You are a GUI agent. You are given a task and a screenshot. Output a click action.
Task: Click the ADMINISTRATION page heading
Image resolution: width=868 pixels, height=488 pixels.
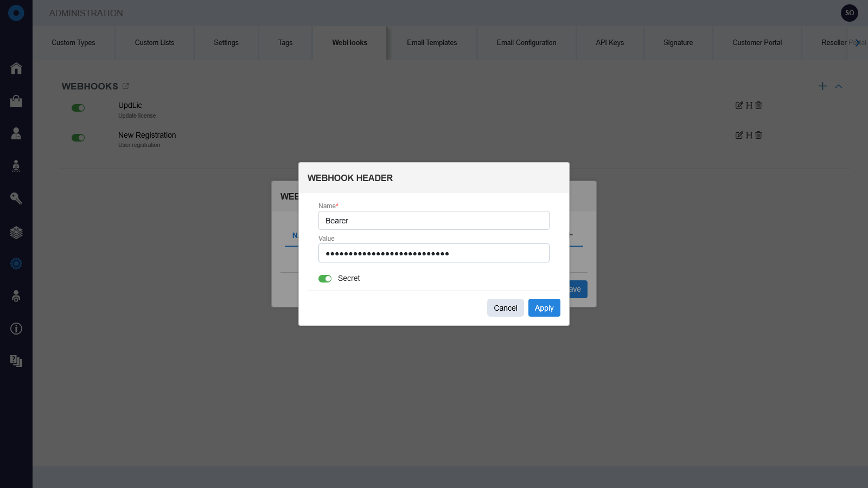click(x=86, y=13)
